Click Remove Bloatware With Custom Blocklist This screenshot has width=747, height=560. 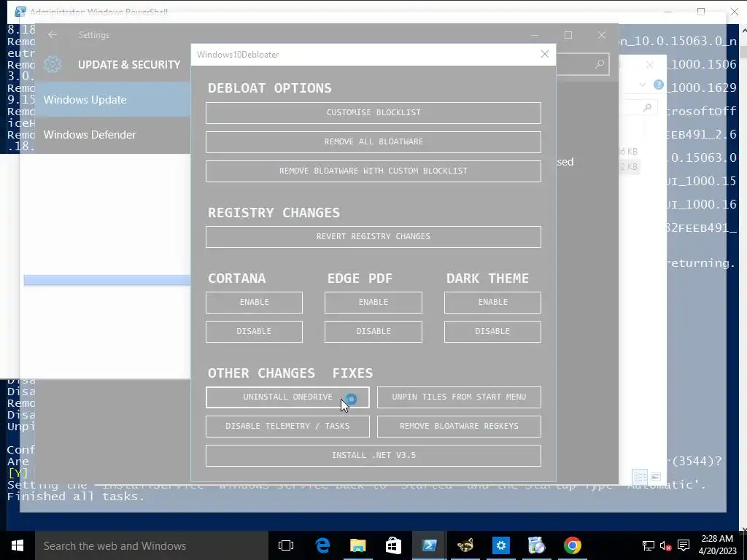point(373,171)
